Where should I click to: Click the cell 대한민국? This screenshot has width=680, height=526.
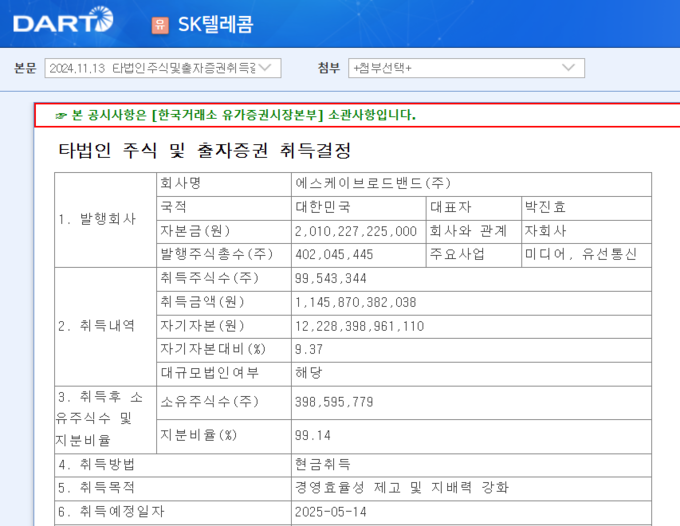(323, 207)
